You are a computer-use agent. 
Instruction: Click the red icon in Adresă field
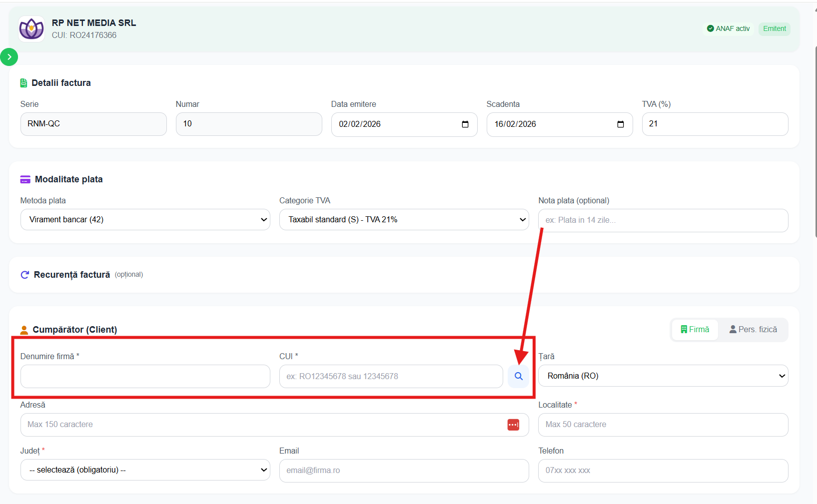click(513, 425)
